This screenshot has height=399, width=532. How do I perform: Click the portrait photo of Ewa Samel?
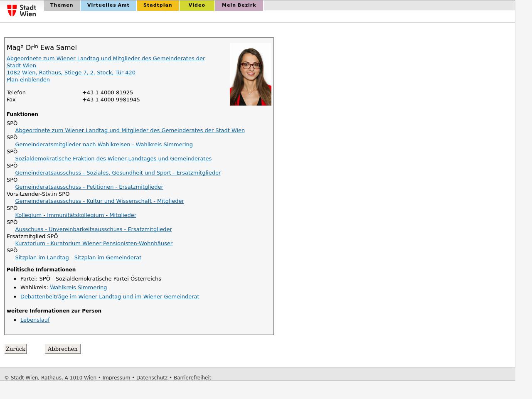tap(251, 74)
